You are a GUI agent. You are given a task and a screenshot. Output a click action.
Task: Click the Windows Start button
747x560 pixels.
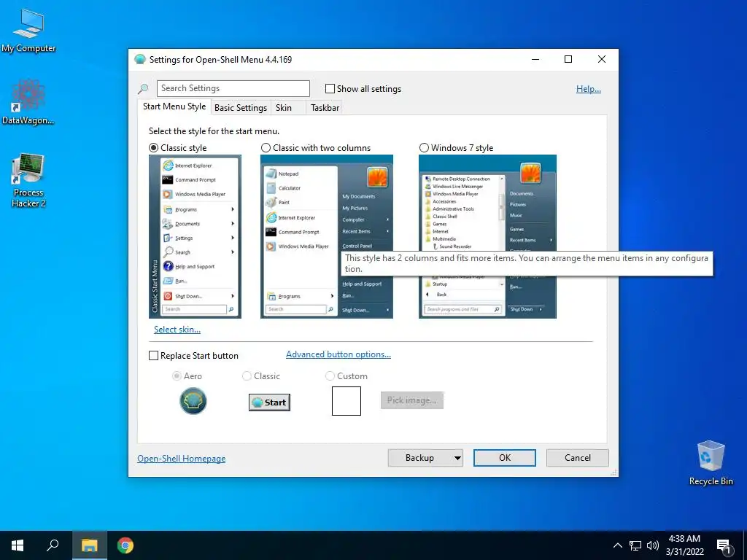click(18, 545)
